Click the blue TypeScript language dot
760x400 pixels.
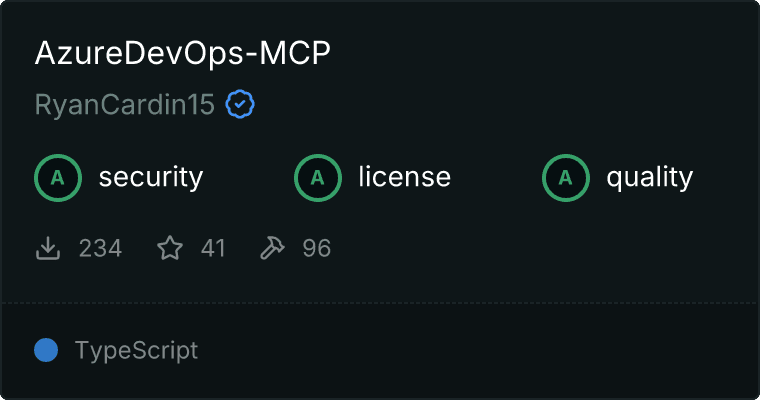(x=46, y=350)
